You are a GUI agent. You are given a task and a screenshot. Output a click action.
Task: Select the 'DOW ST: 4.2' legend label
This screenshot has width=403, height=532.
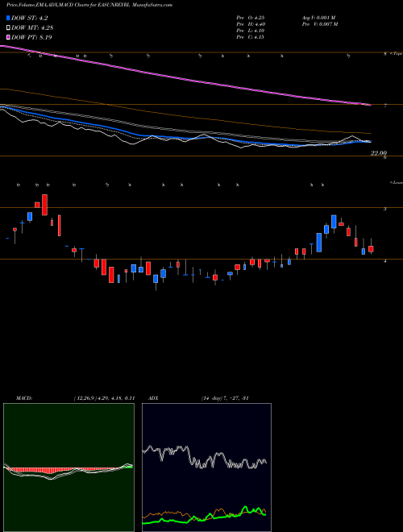pos(30,19)
